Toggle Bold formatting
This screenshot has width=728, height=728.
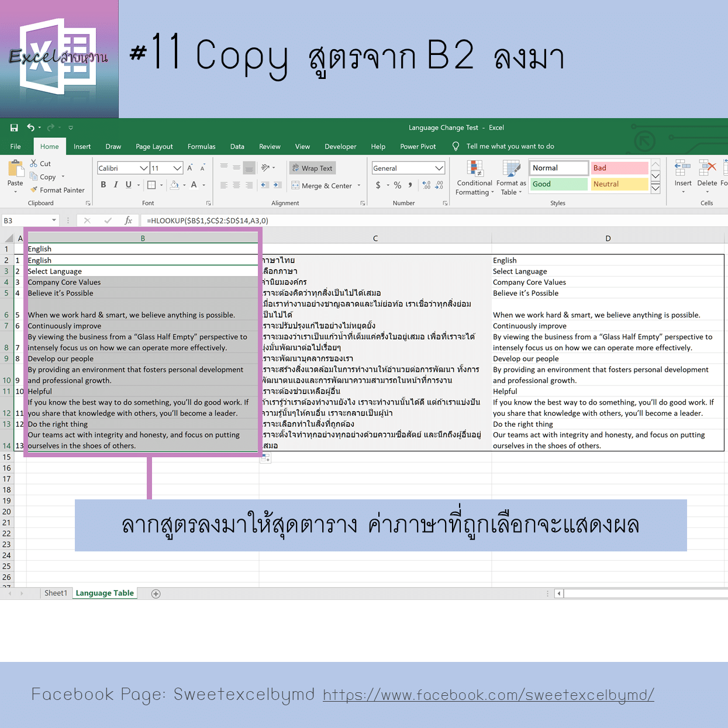tap(103, 185)
